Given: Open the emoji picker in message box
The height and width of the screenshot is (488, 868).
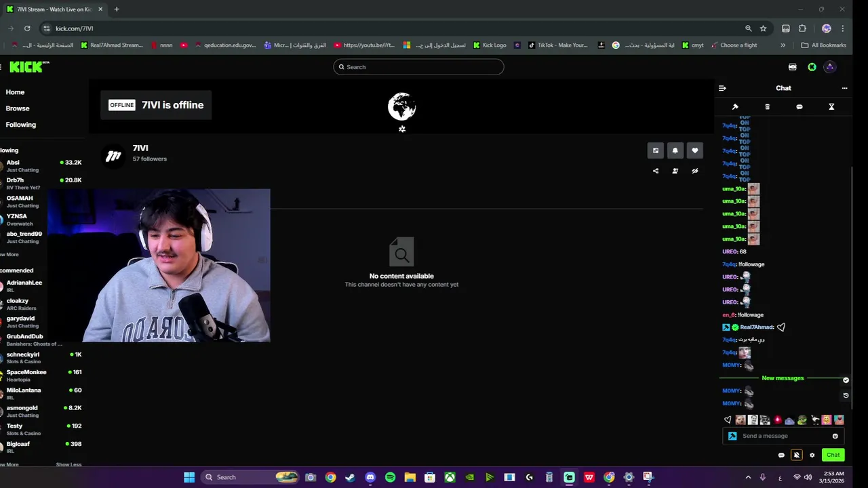Looking at the screenshot, I should coord(835,436).
